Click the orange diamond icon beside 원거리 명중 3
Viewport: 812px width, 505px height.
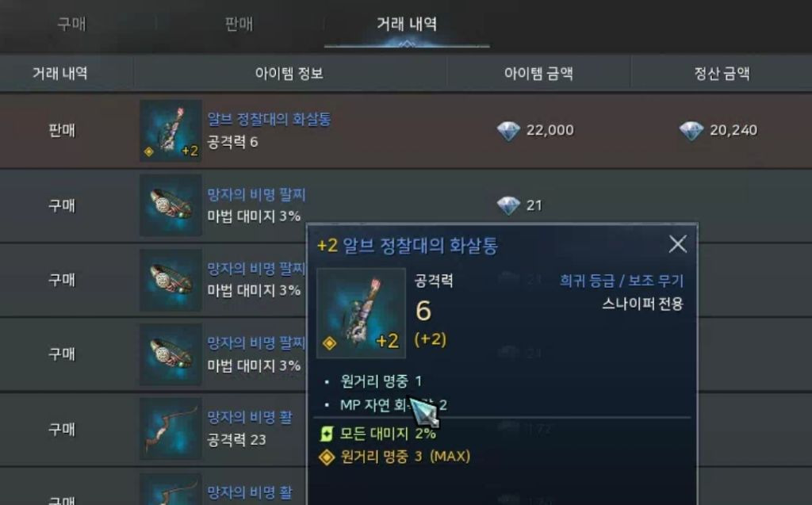(327, 457)
